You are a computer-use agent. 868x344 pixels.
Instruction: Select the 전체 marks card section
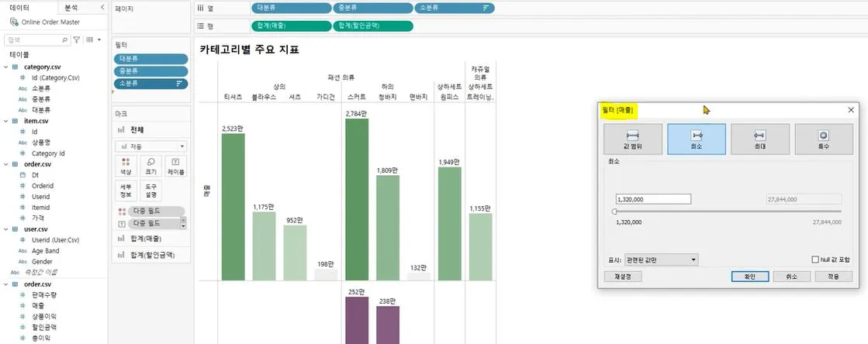151,130
